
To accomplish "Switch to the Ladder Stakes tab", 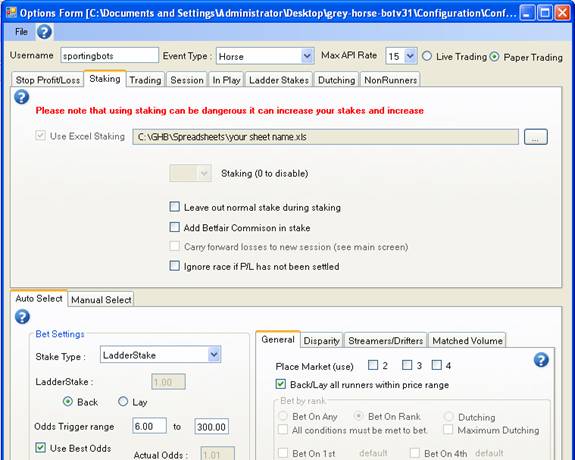I will point(279,80).
